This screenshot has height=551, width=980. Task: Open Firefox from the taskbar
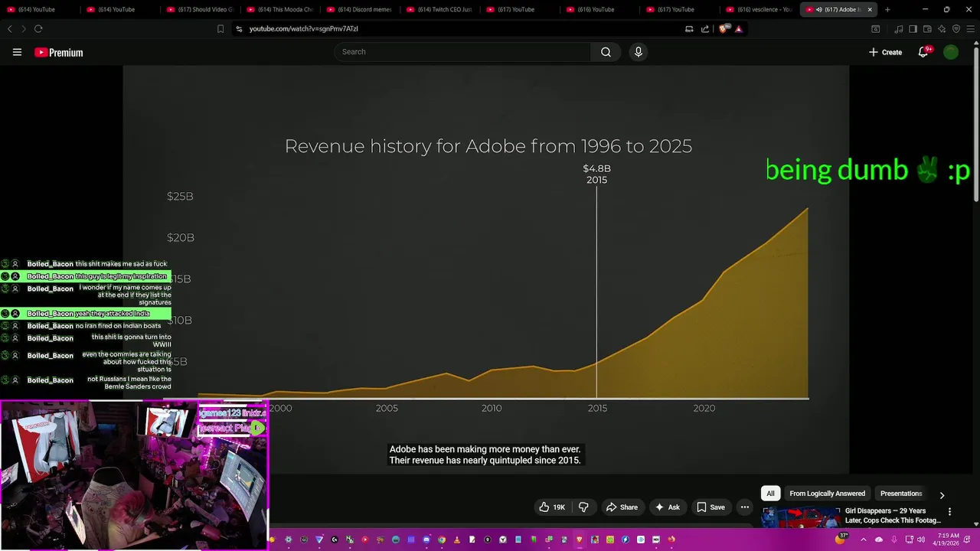[x=671, y=540]
